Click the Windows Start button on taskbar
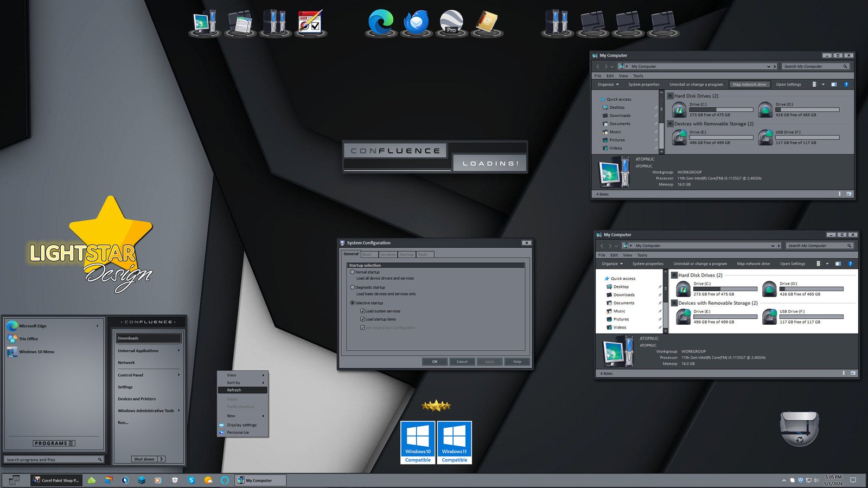The height and width of the screenshot is (488, 868). [14, 480]
